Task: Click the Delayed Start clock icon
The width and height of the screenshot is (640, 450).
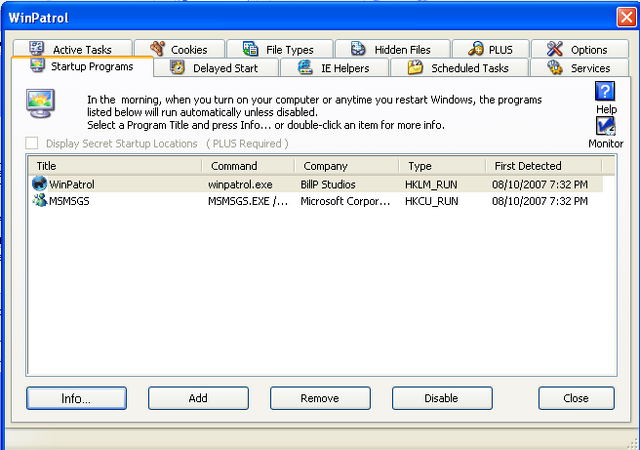Action: 177,67
